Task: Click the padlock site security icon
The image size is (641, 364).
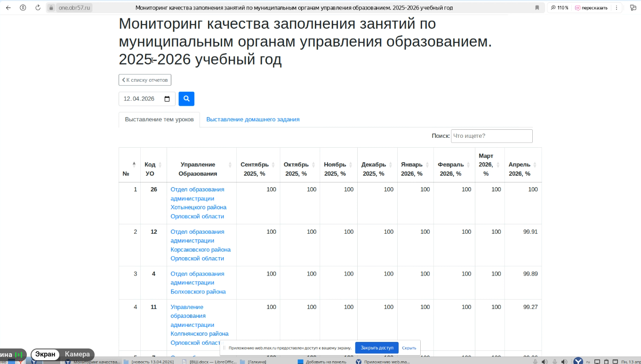Action: pos(51,8)
